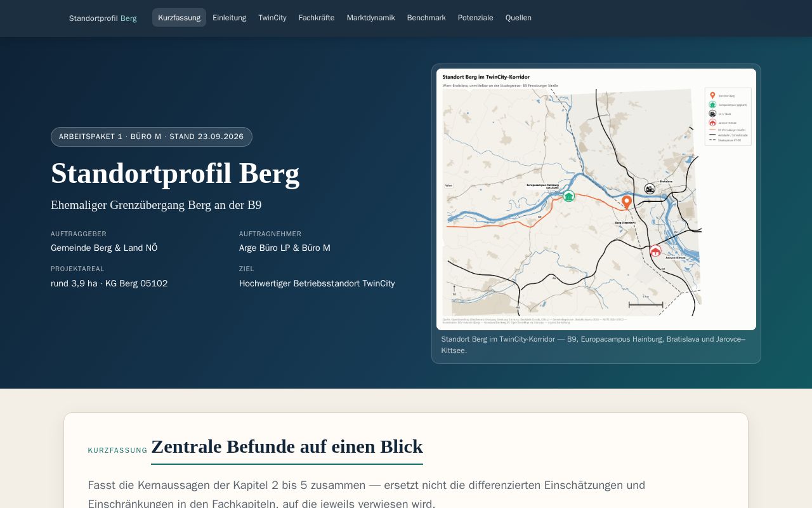Select the Marktdynamik navigation item
Screen dimensions: 812x508
(x=370, y=18)
